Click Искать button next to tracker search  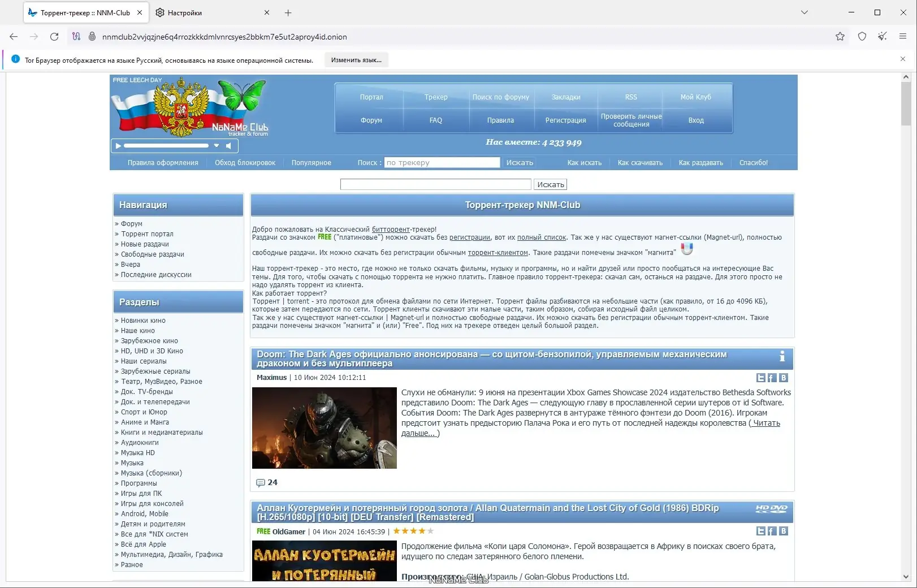[520, 163]
